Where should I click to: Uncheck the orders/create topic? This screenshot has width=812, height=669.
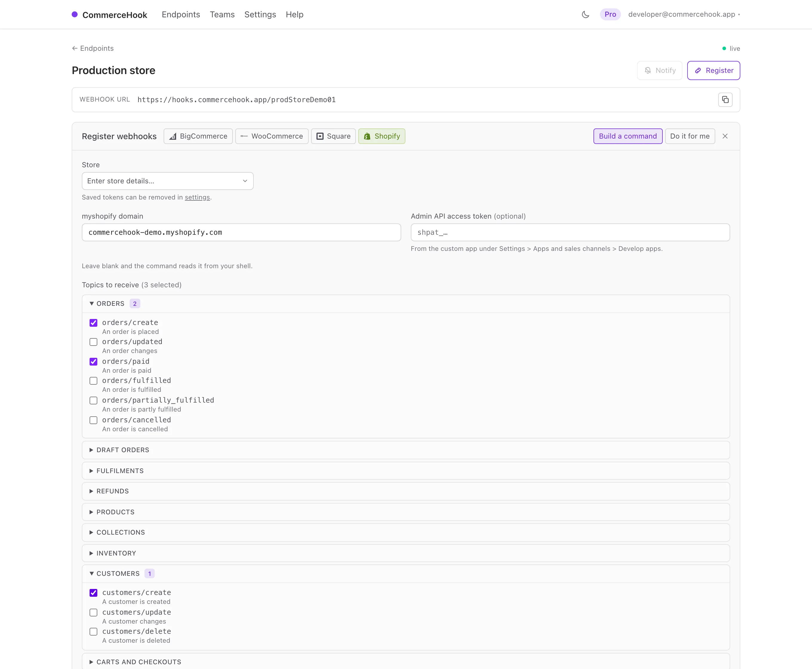[x=94, y=323]
